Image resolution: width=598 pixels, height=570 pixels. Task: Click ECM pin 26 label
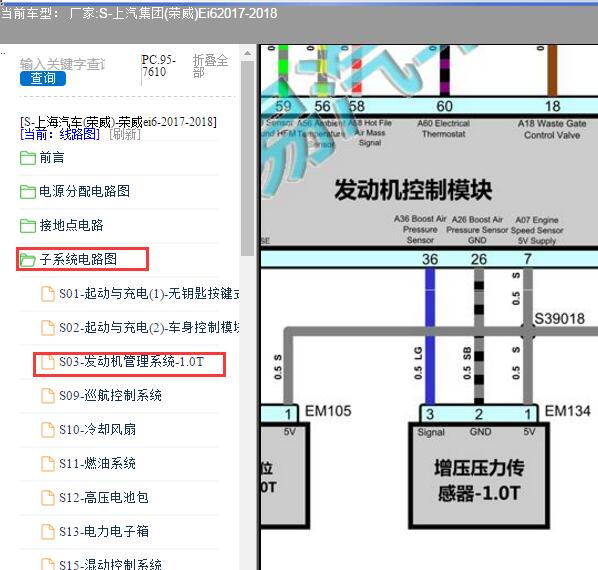(x=479, y=259)
